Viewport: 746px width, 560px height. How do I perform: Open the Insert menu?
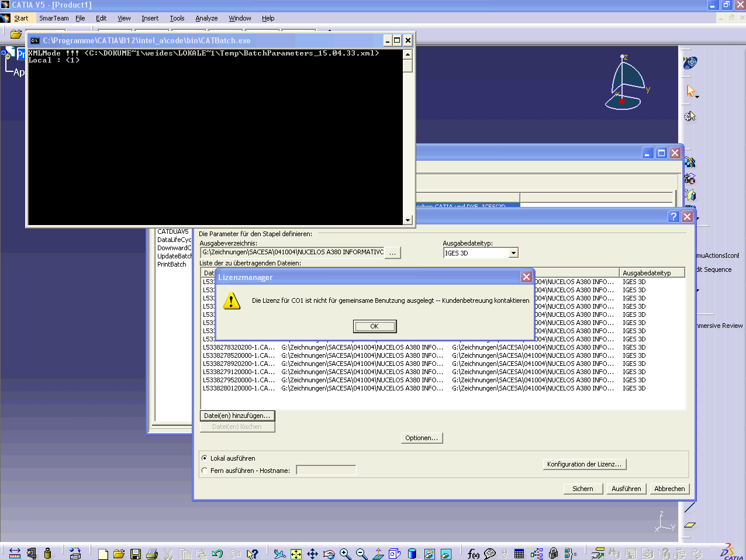(x=150, y=18)
